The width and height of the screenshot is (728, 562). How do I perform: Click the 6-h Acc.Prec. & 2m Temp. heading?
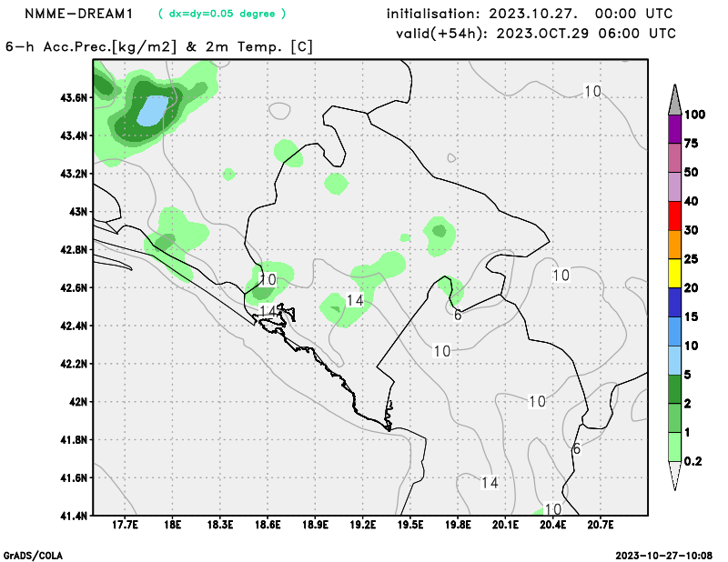coord(159,47)
